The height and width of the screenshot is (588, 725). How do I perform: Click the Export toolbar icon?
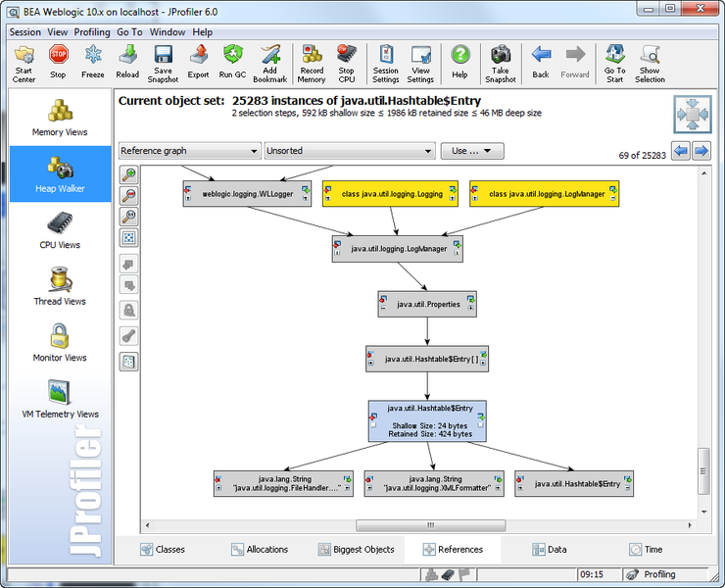click(198, 62)
